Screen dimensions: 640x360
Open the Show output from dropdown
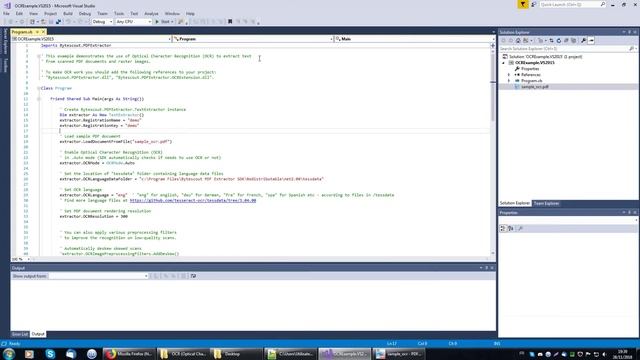[x=98, y=276]
